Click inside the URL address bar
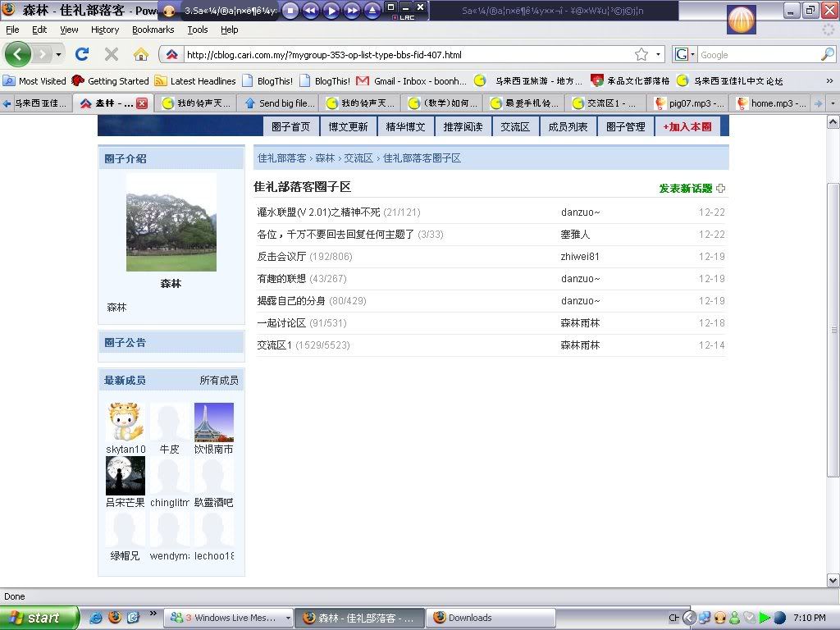 tap(402, 55)
